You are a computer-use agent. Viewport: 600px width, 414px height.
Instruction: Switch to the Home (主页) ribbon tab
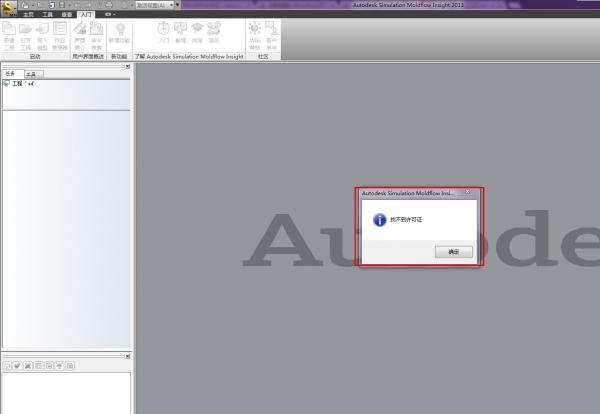28,15
